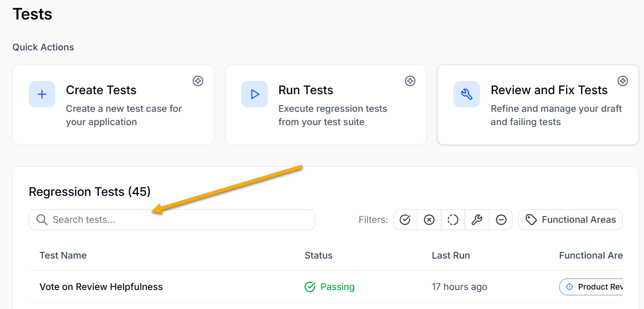Click the magnifier icon in the search bar
The width and height of the screenshot is (644, 309).
42,219
